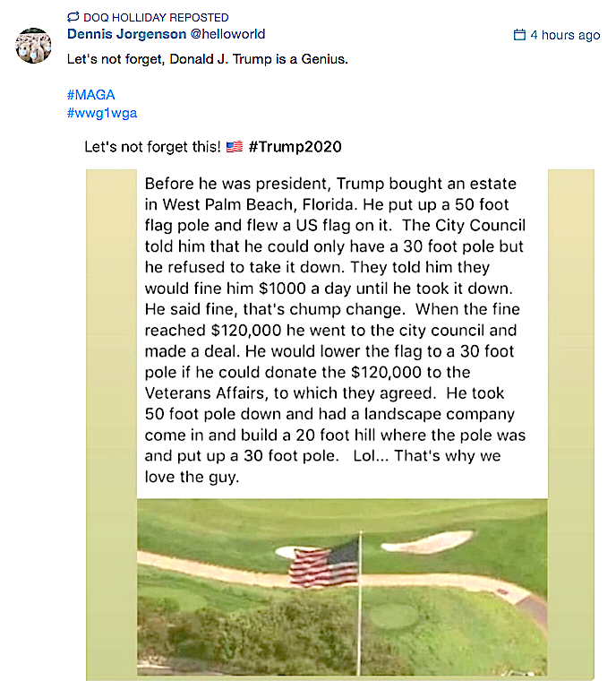The width and height of the screenshot is (616, 681).
Task: Open the #wwg1wga hashtag
Action: (101, 113)
